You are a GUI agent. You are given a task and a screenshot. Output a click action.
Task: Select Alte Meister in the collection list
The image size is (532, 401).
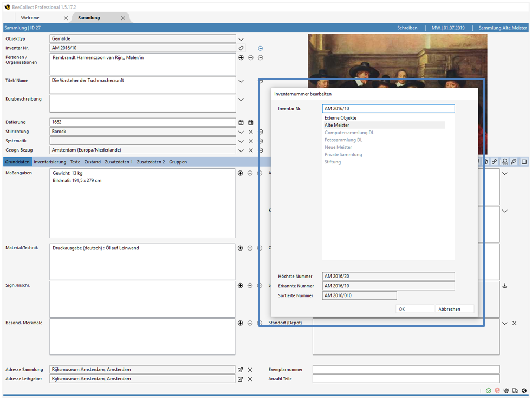coord(338,125)
